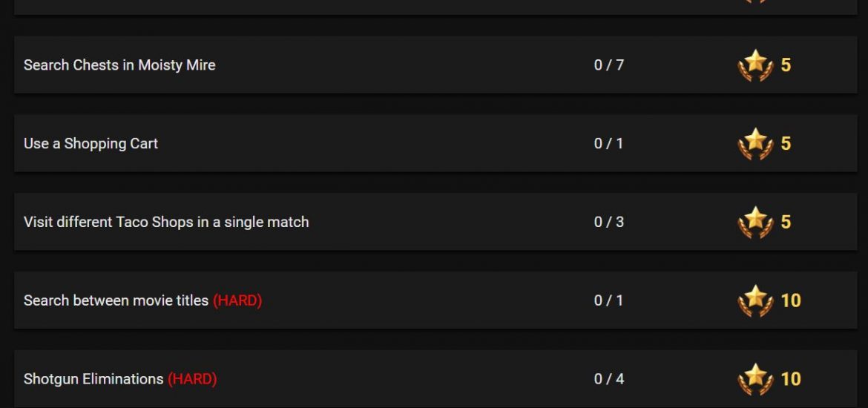Select the 'Use a Shopping Cart' challenge
Image resolution: width=868 pixels, height=408 pixels.
click(91, 144)
